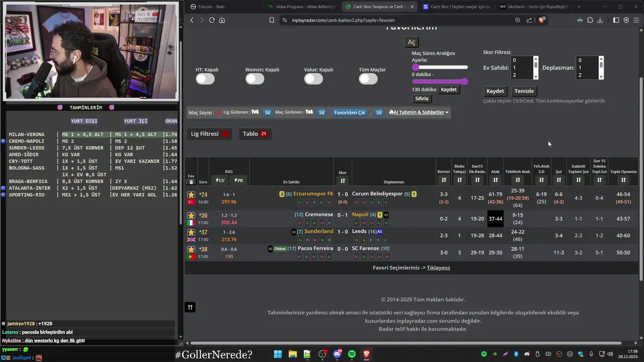The height and width of the screenshot is (362, 644).
Task: Open the browser home page icon
Action: click(x=222, y=20)
